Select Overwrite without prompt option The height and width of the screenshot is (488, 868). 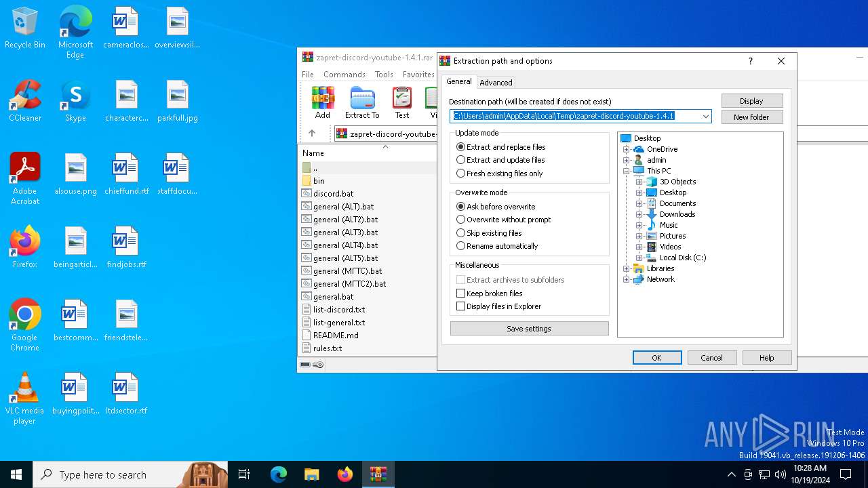point(504,220)
